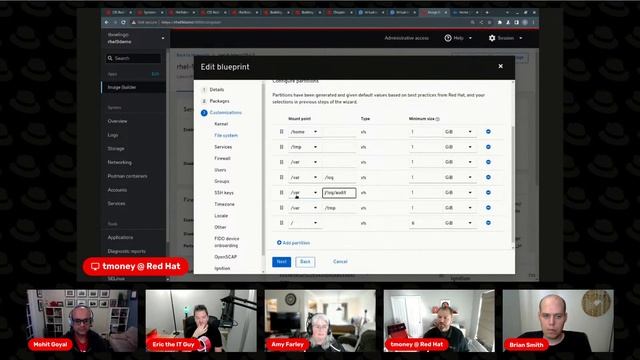Expand the Help menu
Screen dimensions: 640x360
(x=458, y=38)
